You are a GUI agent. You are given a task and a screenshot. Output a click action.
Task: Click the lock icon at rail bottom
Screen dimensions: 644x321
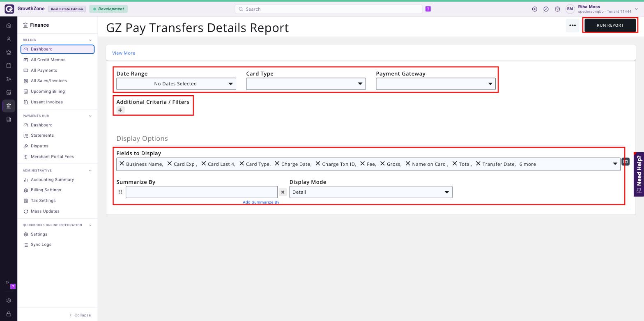point(9,314)
